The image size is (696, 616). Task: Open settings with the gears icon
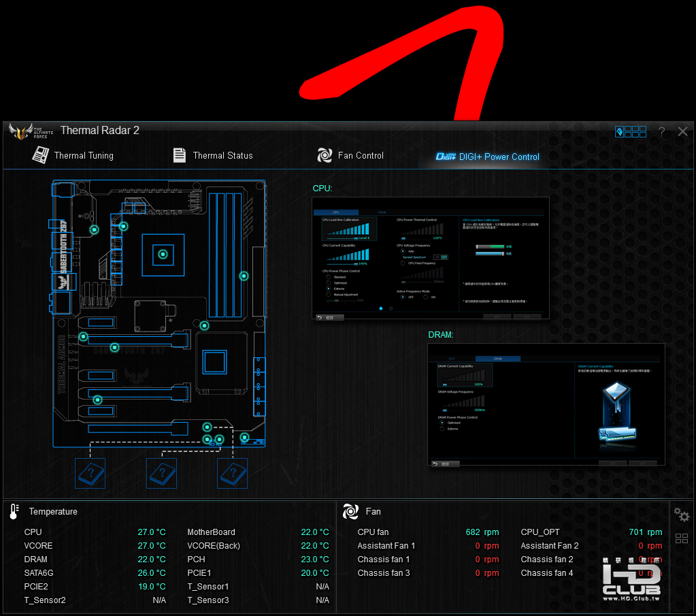coord(682,515)
